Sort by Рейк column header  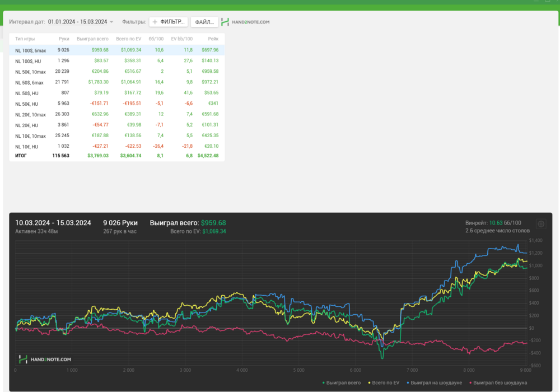click(x=213, y=39)
